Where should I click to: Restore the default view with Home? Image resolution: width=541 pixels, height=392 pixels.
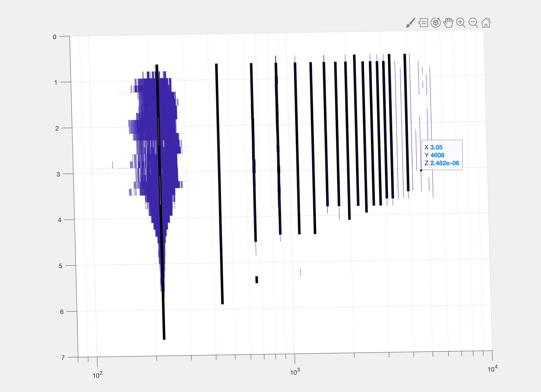click(486, 23)
